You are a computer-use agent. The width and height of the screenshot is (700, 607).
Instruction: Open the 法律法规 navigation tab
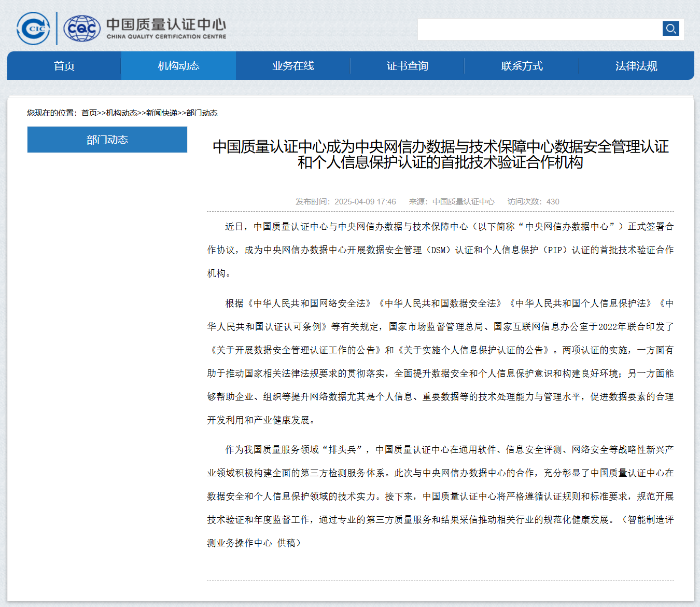pos(636,66)
